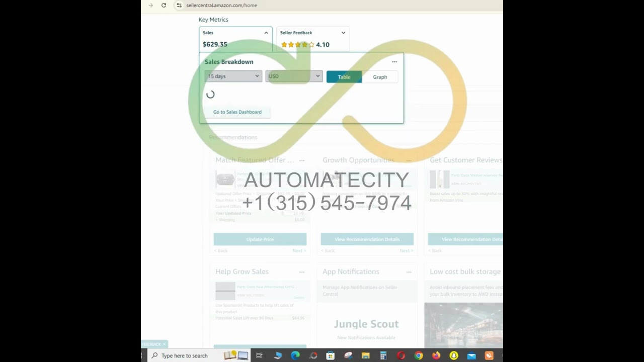Open Mail app from the taskbar

471,355
